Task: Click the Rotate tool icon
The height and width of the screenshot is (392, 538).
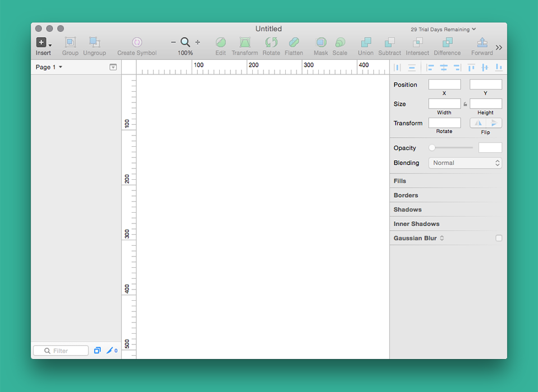Action: [271, 43]
